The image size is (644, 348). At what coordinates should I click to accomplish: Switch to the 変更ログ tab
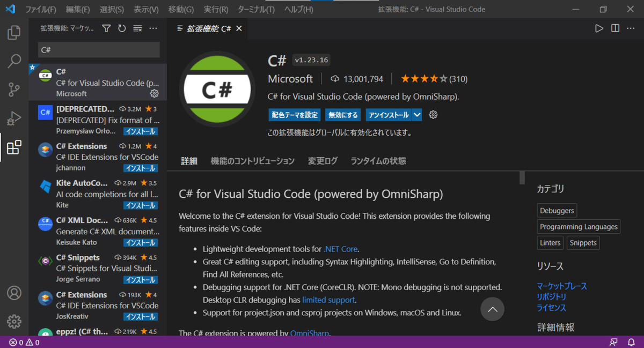pos(323,161)
